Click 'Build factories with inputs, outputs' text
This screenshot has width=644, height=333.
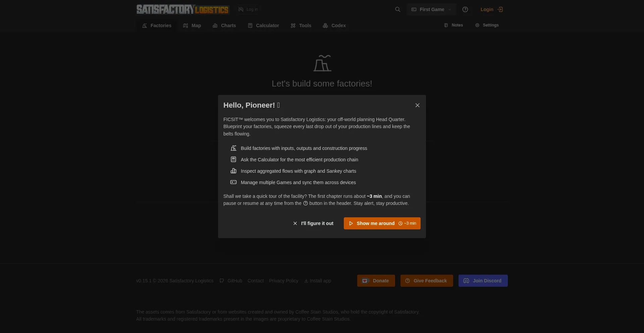304,148
